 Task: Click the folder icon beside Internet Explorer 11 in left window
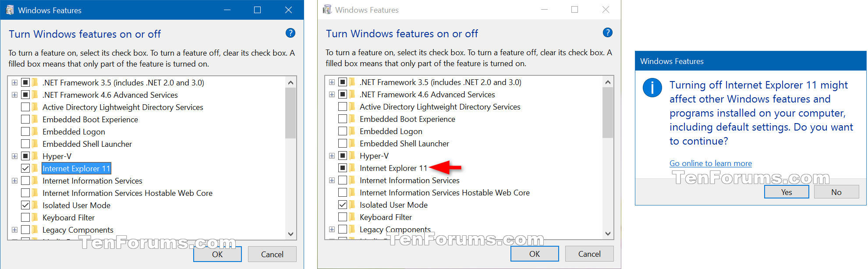[x=35, y=168]
